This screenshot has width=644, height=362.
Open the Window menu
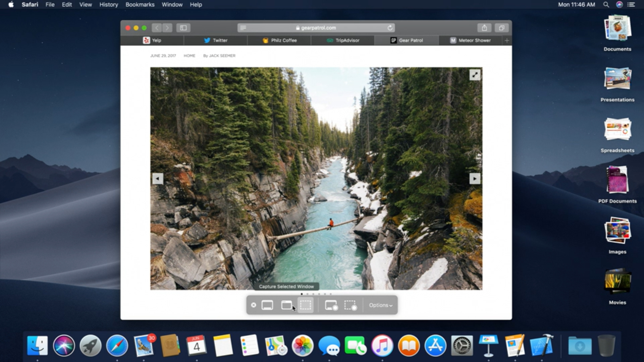click(x=172, y=4)
